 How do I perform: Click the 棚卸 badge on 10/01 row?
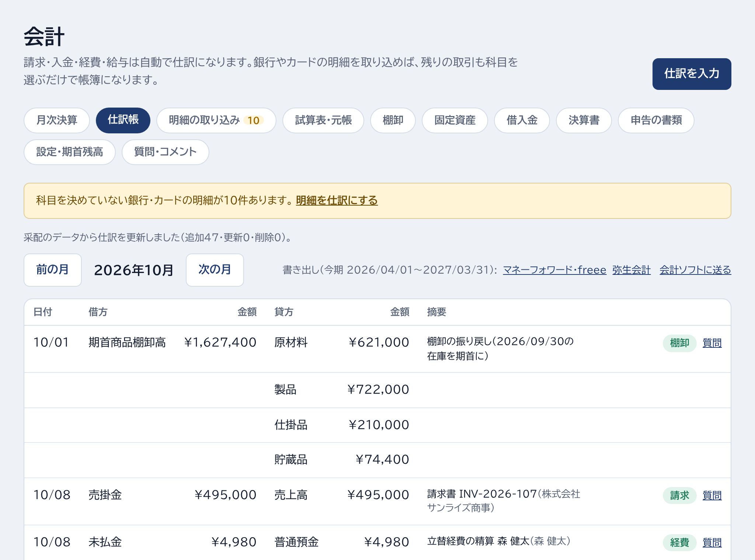coord(679,343)
